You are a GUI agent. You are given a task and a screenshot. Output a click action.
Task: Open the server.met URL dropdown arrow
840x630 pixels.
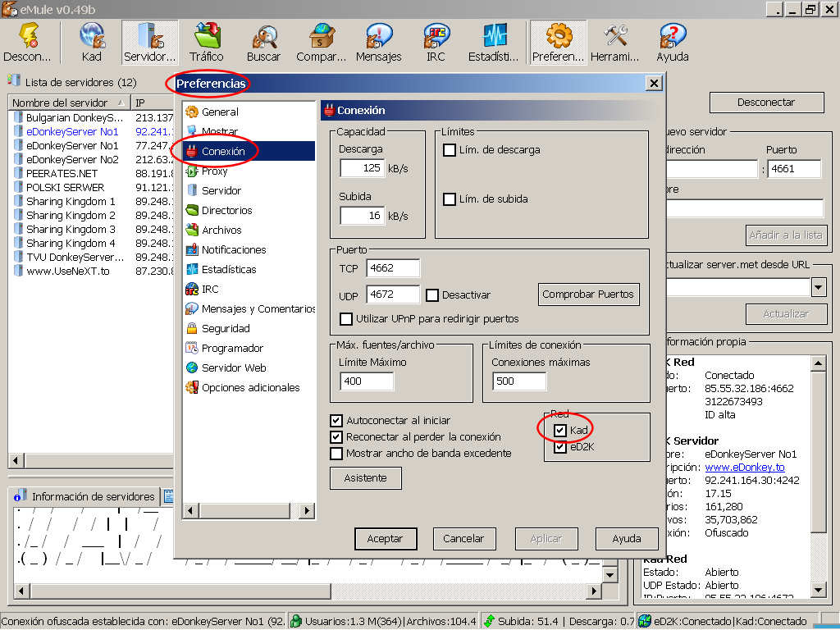(819, 288)
